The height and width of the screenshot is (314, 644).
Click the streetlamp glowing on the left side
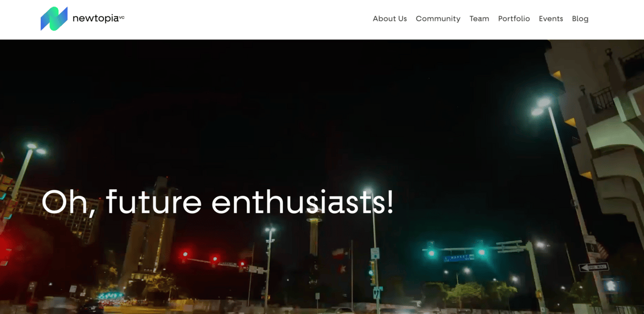pyautogui.click(x=34, y=148)
